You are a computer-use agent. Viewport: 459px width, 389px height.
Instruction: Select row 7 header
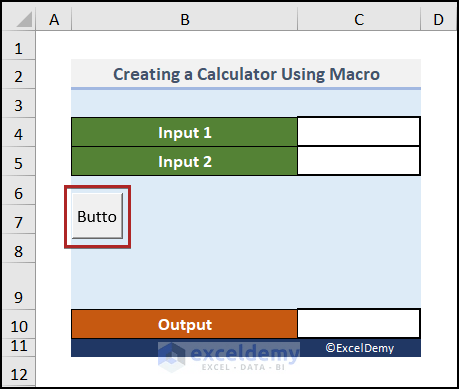(19, 219)
